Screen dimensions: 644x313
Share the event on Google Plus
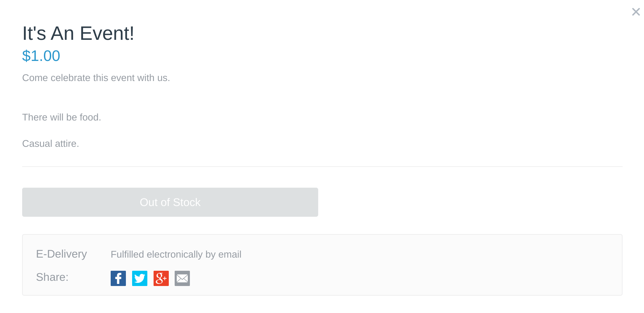(x=161, y=278)
